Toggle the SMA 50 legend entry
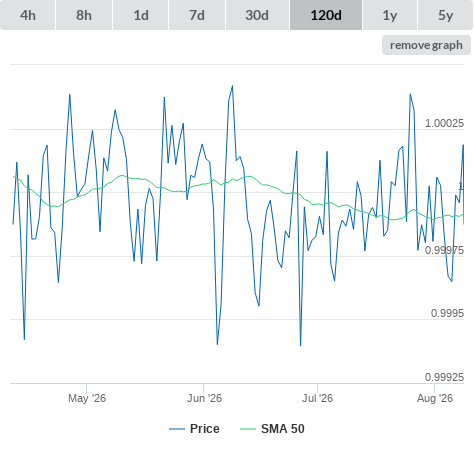This screenshot has width=474, height=455. click(283, 429)
